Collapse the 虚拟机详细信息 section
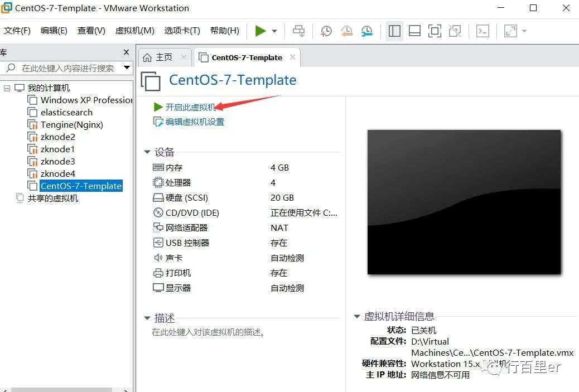 pos(356,316)
